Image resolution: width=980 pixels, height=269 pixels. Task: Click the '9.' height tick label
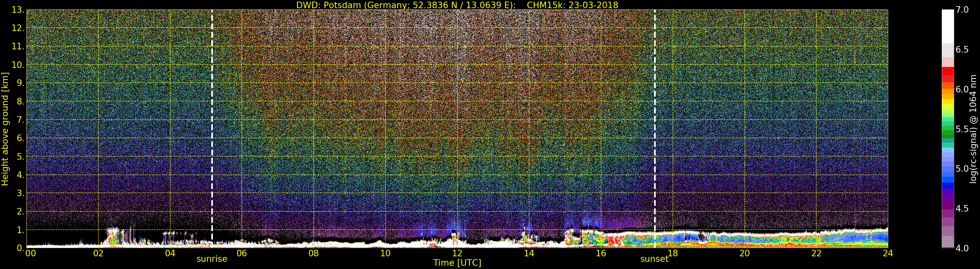click(x=21, y=83)
